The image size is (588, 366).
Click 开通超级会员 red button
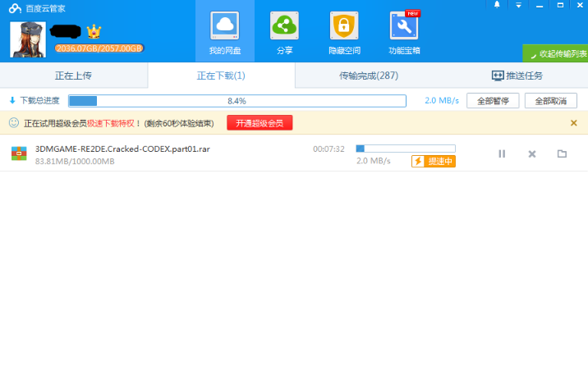(x=260, y=123)
